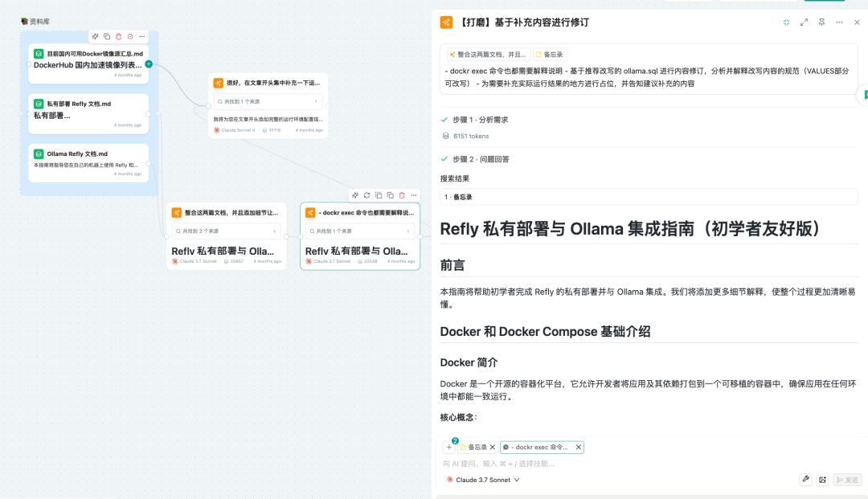This screenshot has width=868, height=499.
Task: Click the 备忘录 tag in the query box
Action: click(x=549, y=54)
